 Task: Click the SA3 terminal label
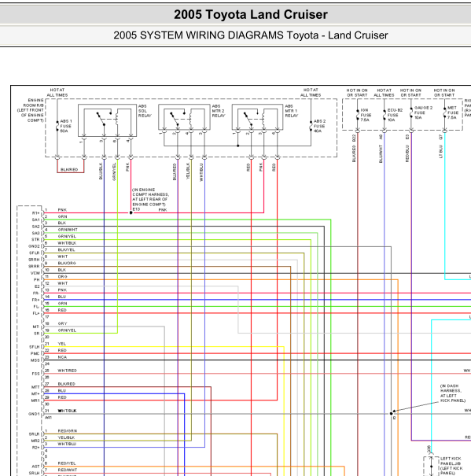pyautogui.click(x=36, y=233)
